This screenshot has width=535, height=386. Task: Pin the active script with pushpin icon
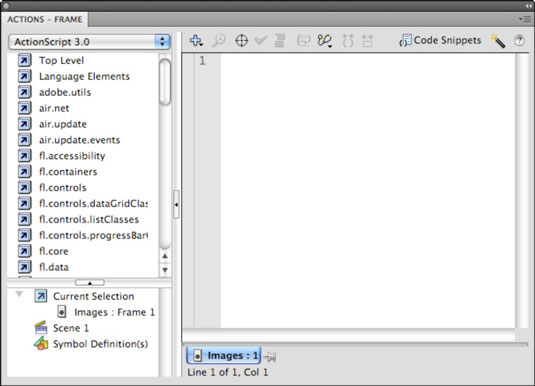[270, 357]
